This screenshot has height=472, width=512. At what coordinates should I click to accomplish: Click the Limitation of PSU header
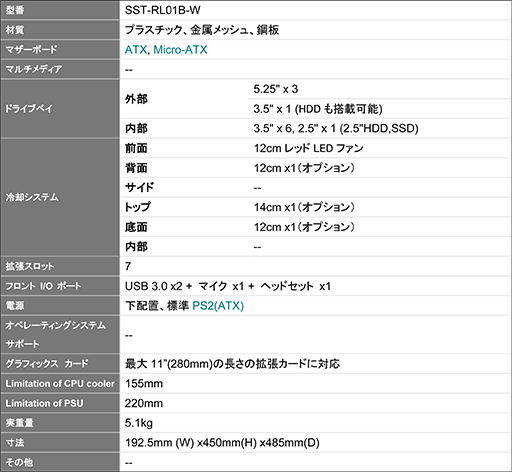tap(60, 403)
